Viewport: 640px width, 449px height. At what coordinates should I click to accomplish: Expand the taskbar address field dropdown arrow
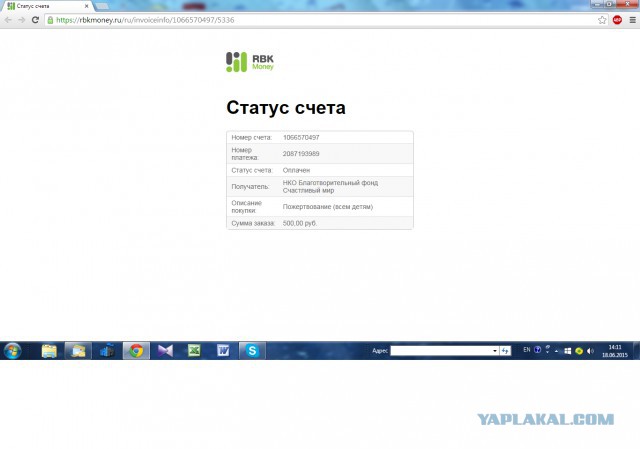[494, 351]
